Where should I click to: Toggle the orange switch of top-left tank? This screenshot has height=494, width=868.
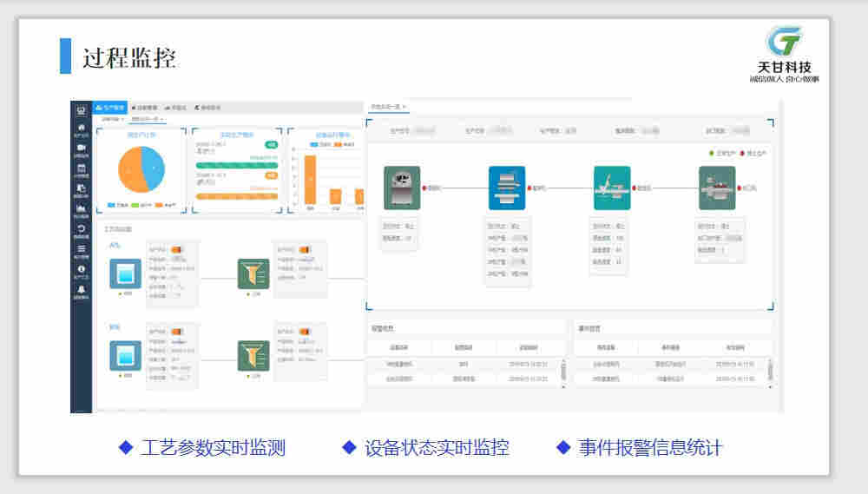pos(177,250)
